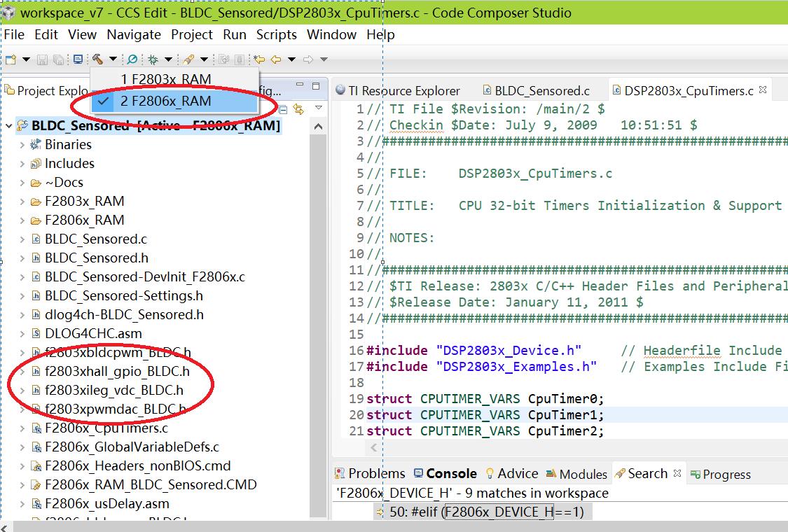
Task: Select the BLDC_Sensored.c file in the tree
Action: (95, 239)
